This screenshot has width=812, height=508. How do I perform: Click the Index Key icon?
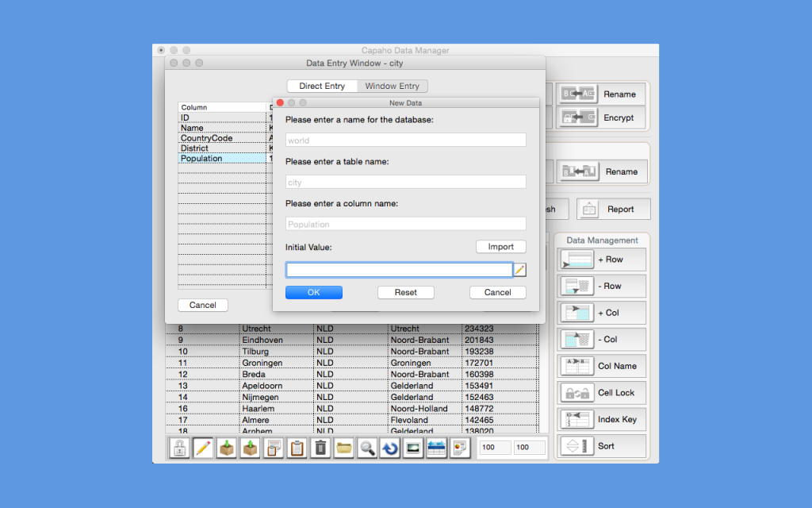click(x=576, y=419)
